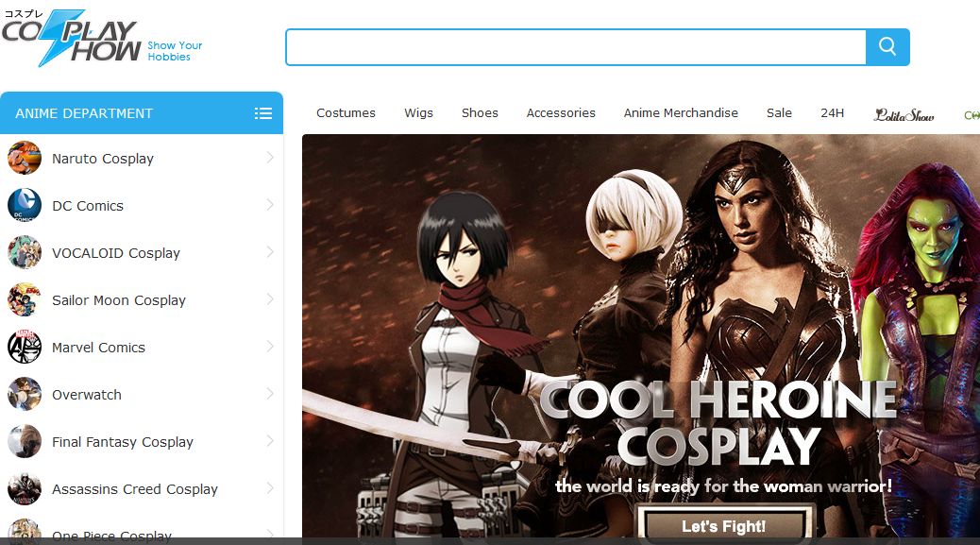980x545 pixels.
Task: Click the magnifying glass search button
Action: coord(887,47)
